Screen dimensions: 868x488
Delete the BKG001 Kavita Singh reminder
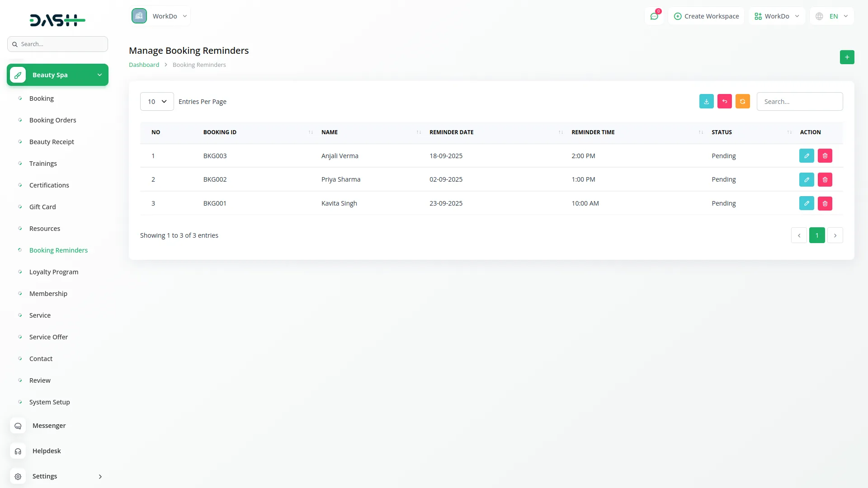[825, 203]
